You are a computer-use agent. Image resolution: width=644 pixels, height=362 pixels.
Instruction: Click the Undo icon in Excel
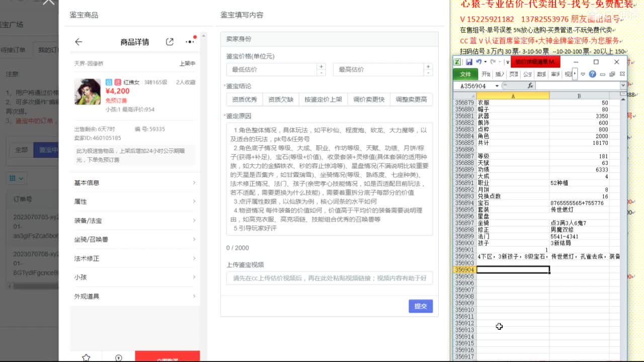tap(479, 61)
